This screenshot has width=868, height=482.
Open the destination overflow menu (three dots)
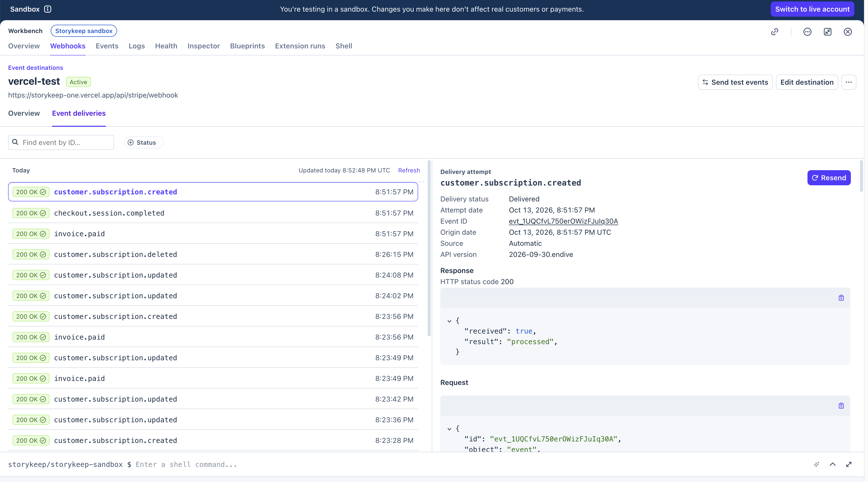point(849,82)
